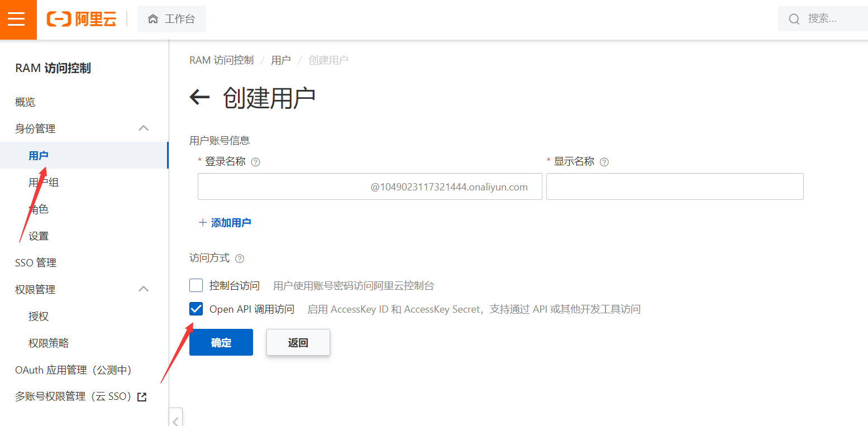Click the @104902311​7321444.onaliyun.com domain suffix
Viewport: 868px width, 426px height.
pyautogui.click(x=449, y=187)
